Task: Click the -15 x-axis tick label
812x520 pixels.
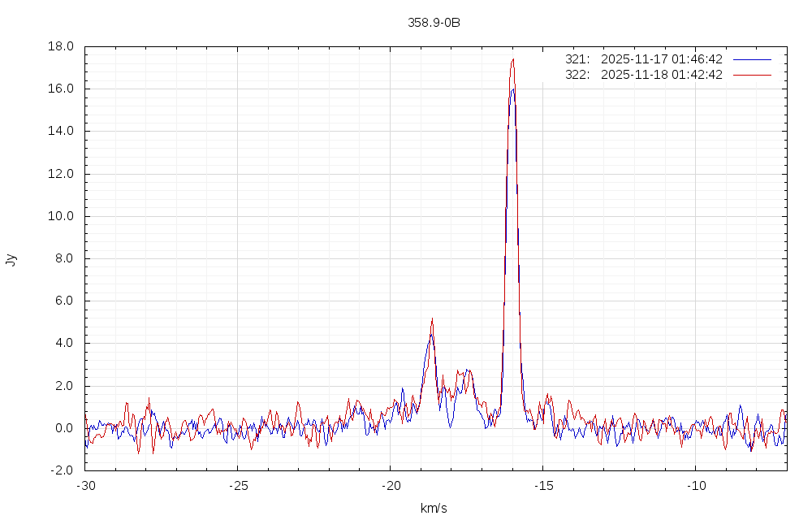Action: [542, 485]
